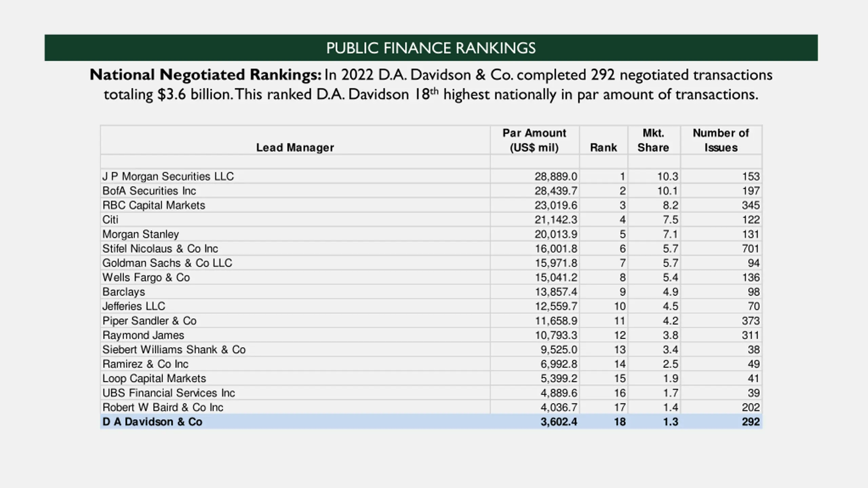Click the bold rank value 18
The image size is (868, 488).
pyautogui.click(x=620, y=422)
